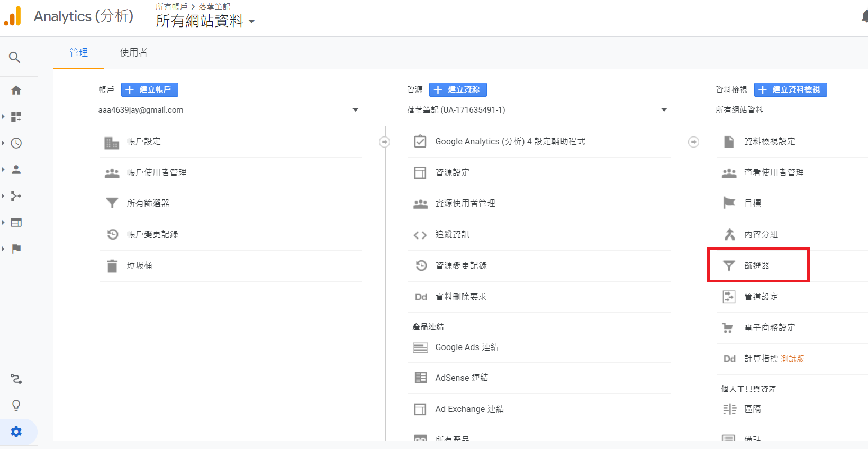The image size is (868, 449).
Task: Expand the Customization reports sidebar arrow
Action: tap(3, 117)
